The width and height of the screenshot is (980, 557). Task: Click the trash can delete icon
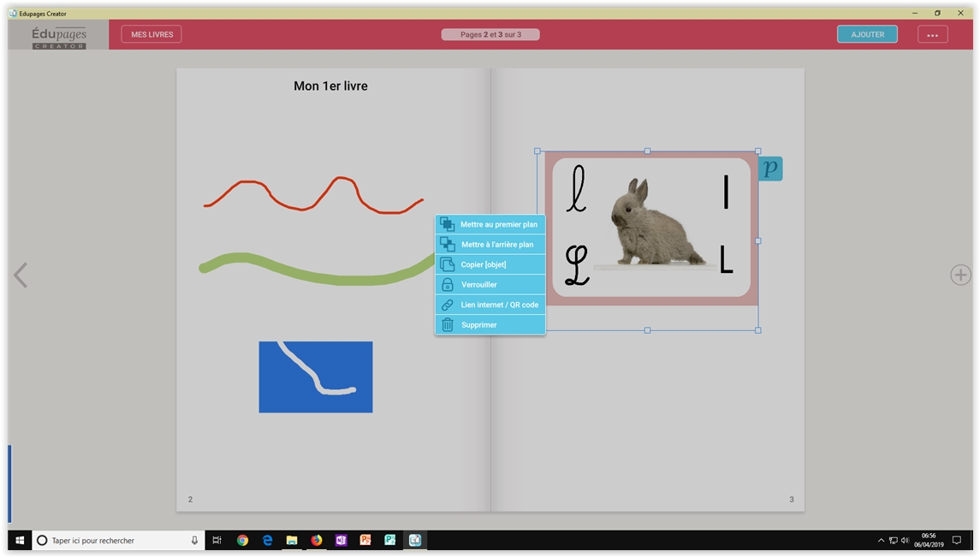tap(447, 325)
